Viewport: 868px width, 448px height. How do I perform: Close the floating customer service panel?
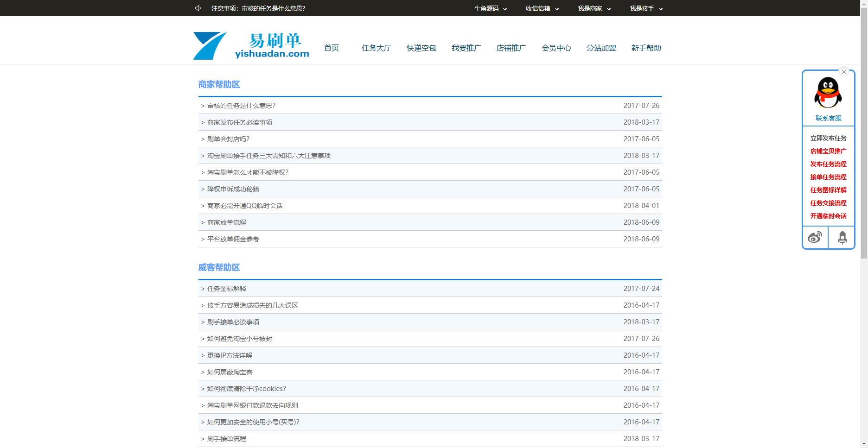[x=844, y=72]
